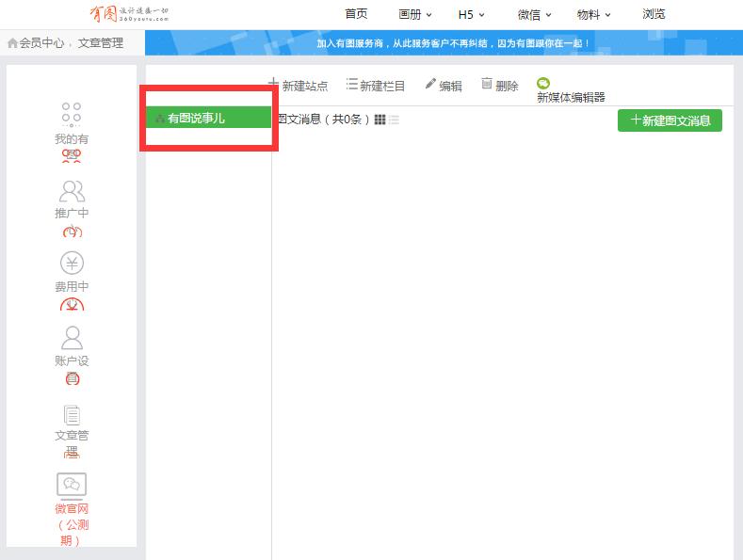
Task: Click 图文消息（共0条）heading text
Action: [323, 119]
